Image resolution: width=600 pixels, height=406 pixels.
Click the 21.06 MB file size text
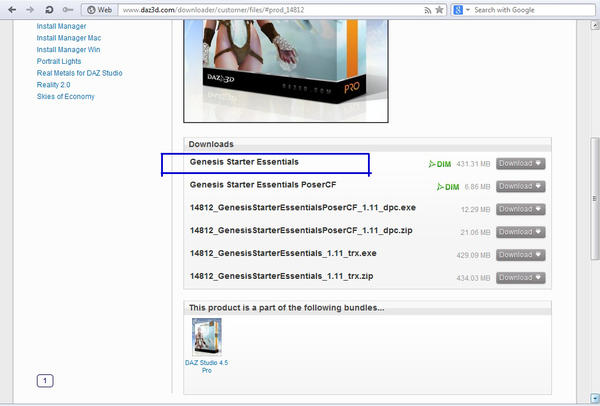click(x=476, y=232)
